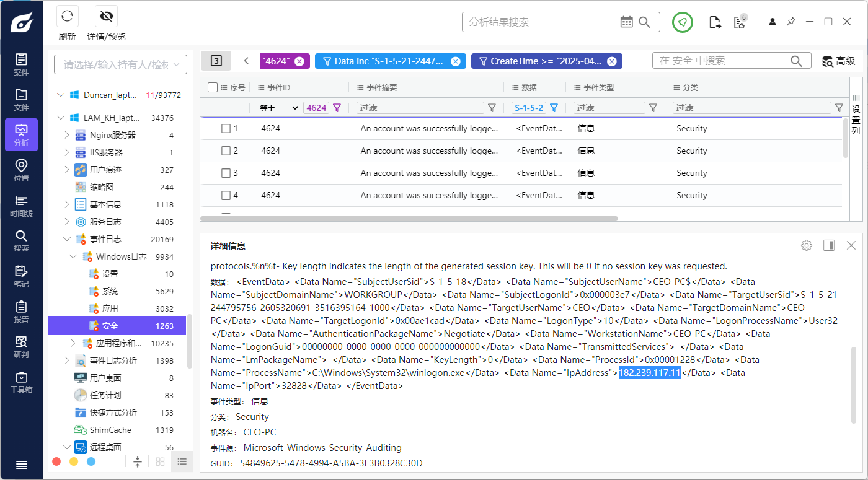Check the checkbox for row 1

pos(226,129)
